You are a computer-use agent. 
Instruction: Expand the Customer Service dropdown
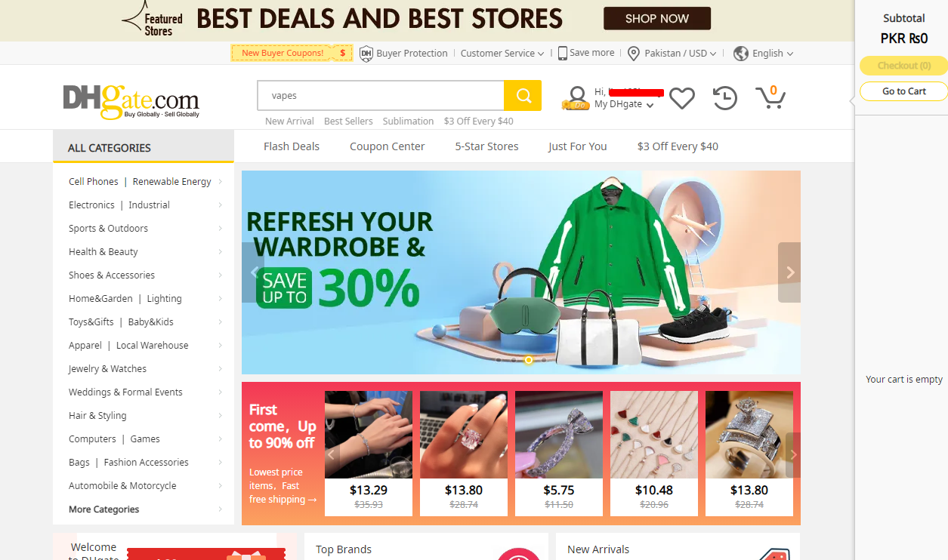click(x=502, y=54)
